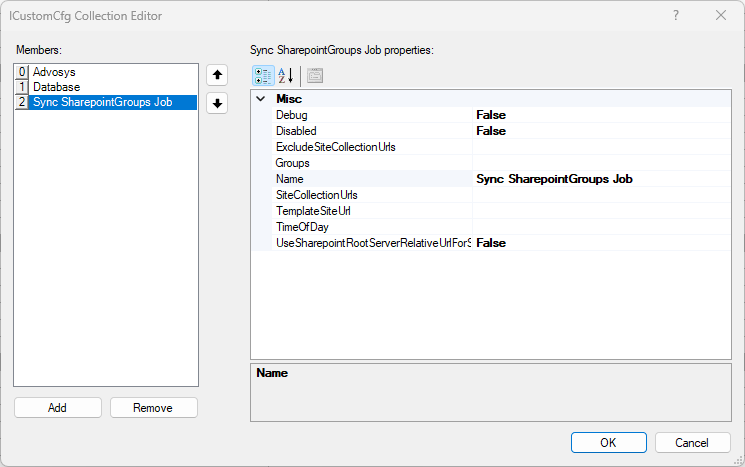Toggle the Disabled property value
This screenshot has height=467, width=745.
[600, 131]
